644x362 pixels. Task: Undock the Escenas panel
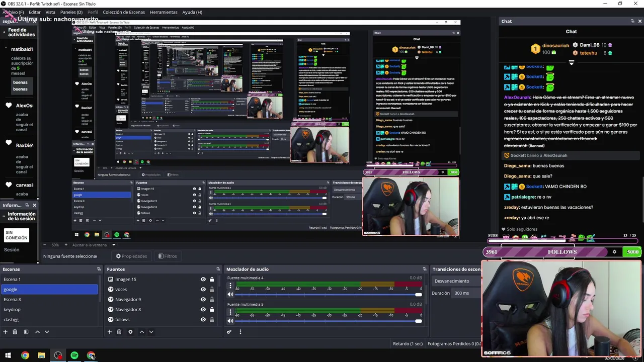click(99, 269)
